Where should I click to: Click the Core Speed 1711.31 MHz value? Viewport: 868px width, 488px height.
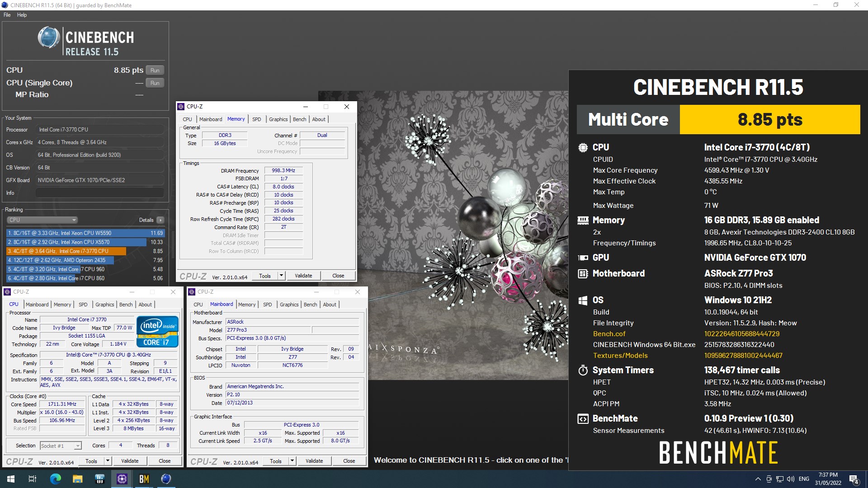[x=62, y=404]
